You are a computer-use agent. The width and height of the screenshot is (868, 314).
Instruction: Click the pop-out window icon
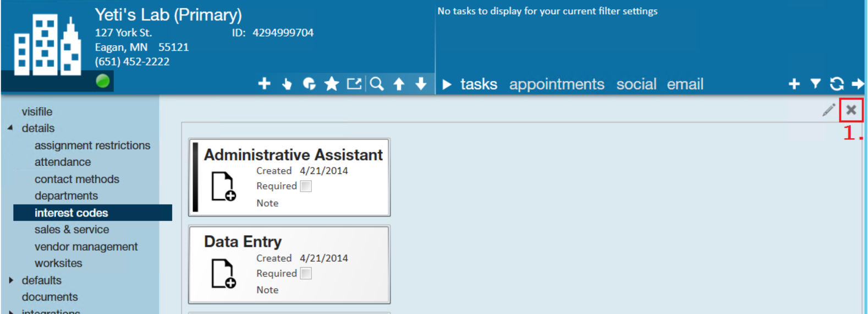(x=354, y=84)
